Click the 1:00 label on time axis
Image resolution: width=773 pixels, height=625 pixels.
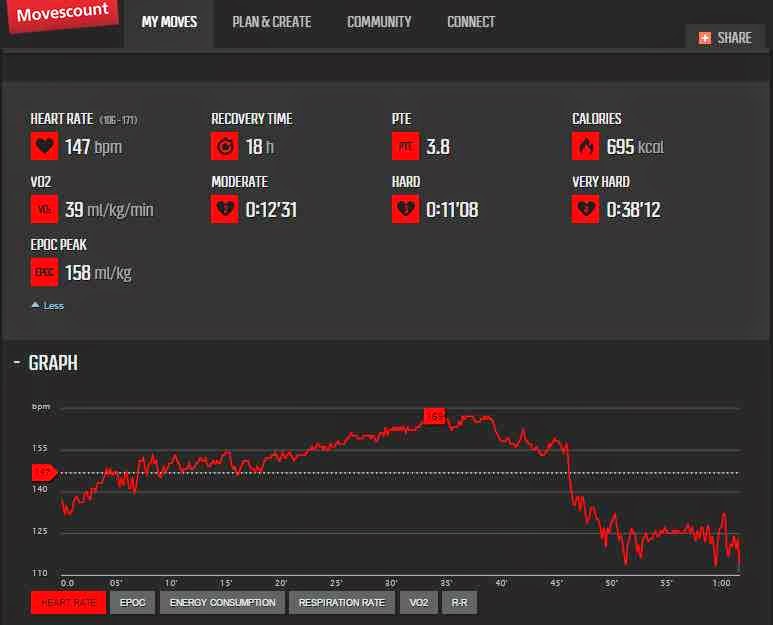click(x=721, y=583)
